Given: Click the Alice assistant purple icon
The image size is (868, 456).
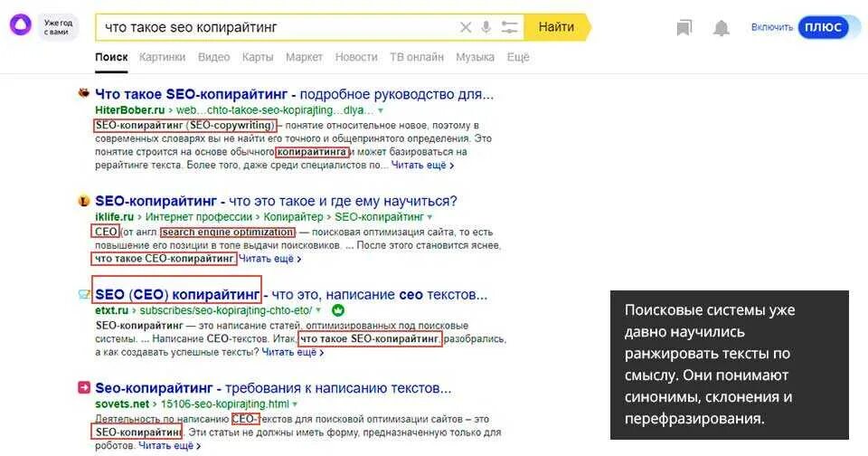Looking at the screenshot, I should click(x=21, y=26).
